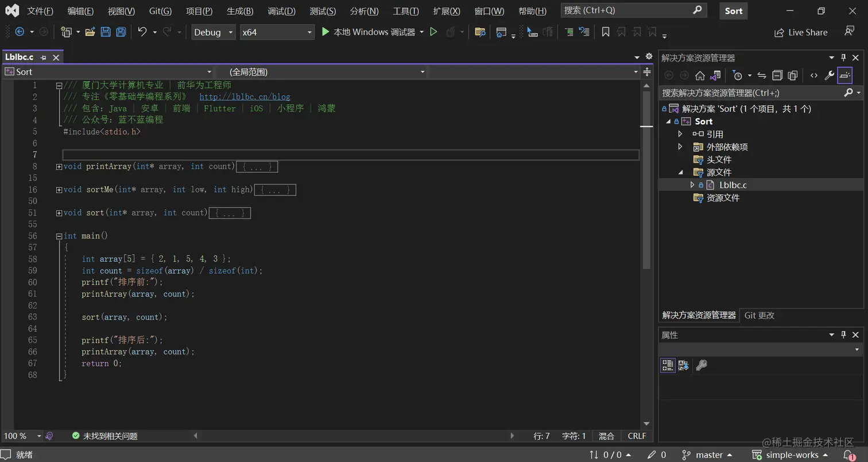This screenshot has height=462, width=868.
Task: Toggle the Preview Selected Items button
Action: pos(844,75)
